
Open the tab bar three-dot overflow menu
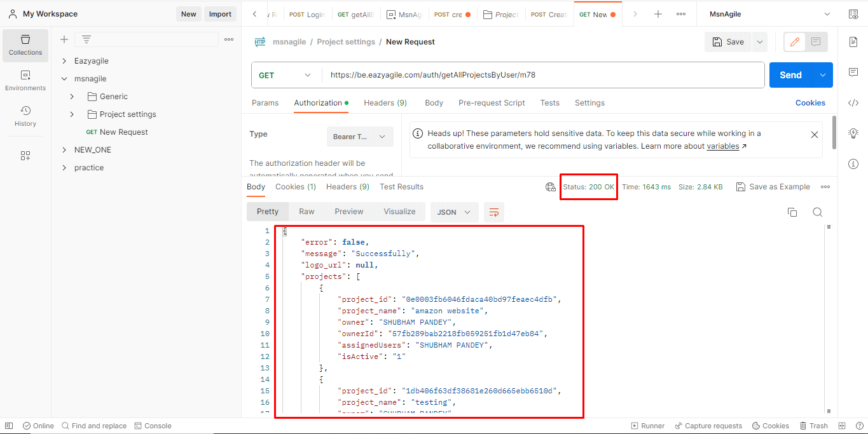pos(681,14)
